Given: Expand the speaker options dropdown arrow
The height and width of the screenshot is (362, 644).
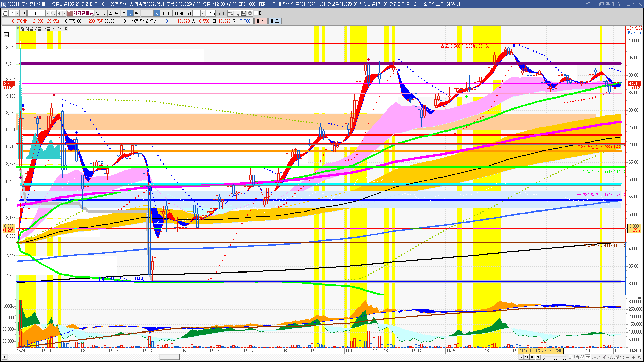Looking at the screenshot, I should click(x=64, y=13).
